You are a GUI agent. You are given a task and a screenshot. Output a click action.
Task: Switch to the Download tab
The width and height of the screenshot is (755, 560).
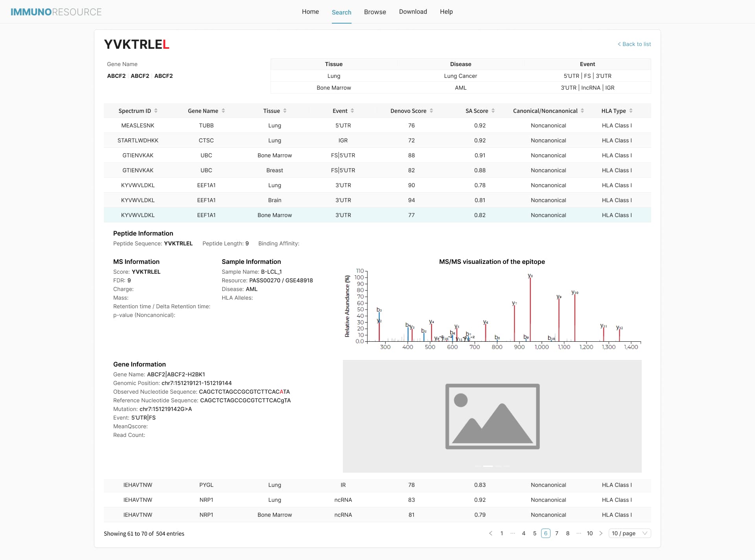413,12
